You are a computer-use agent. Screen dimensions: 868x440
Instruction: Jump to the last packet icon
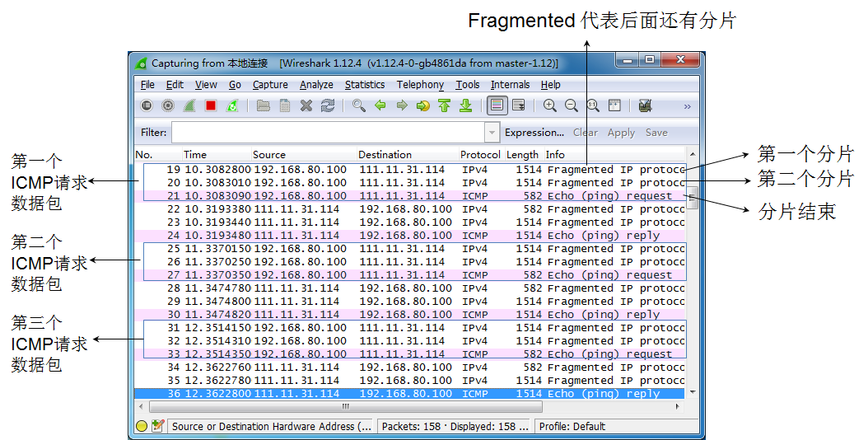466,105
